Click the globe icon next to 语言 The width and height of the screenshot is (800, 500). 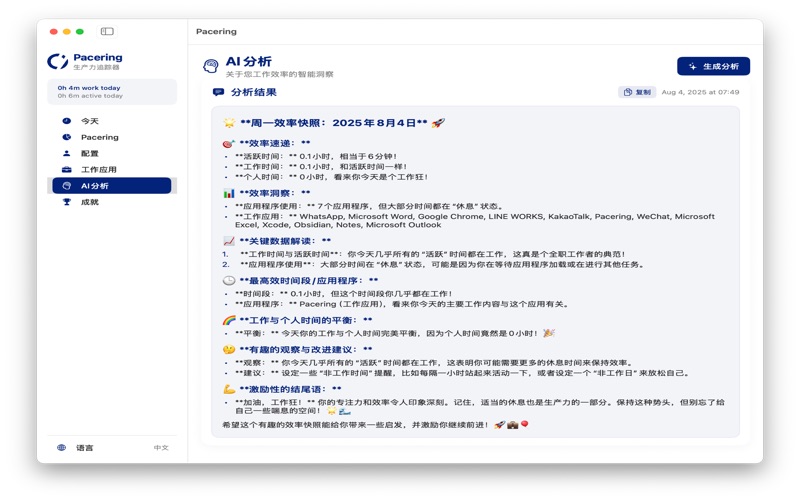(x=62, y=448)
